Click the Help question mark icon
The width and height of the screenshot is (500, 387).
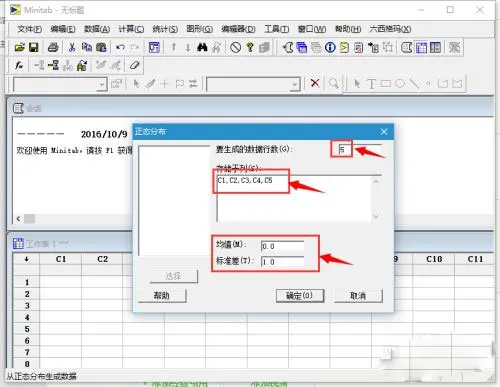tap(250, 48)
